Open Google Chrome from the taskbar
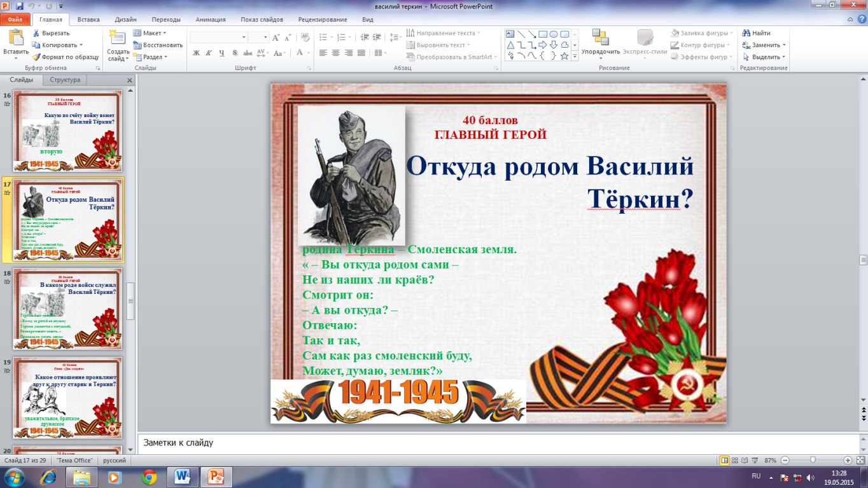This screenshot has width=868, height=488. [150, 476]
